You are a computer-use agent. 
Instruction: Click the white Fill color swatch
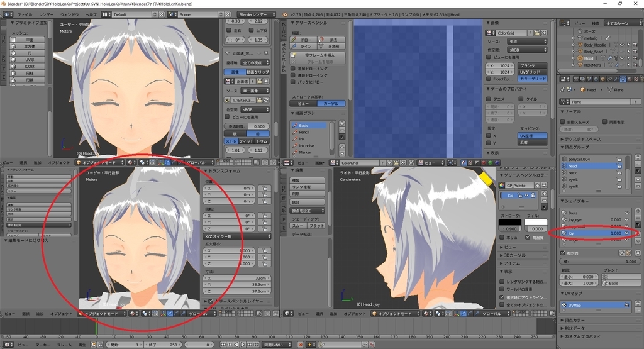pos(536,222)
